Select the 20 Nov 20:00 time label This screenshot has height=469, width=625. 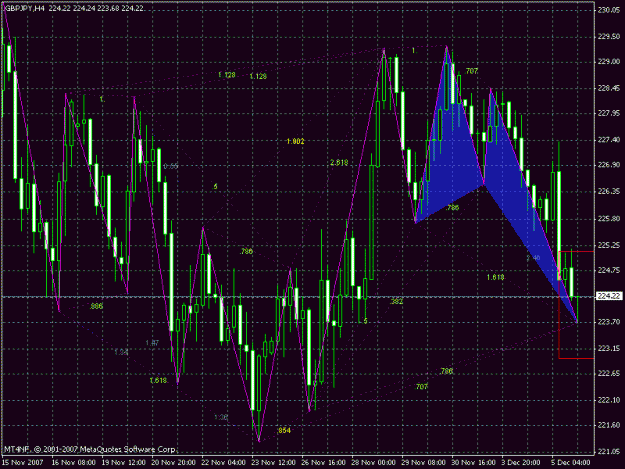(173, 463)
